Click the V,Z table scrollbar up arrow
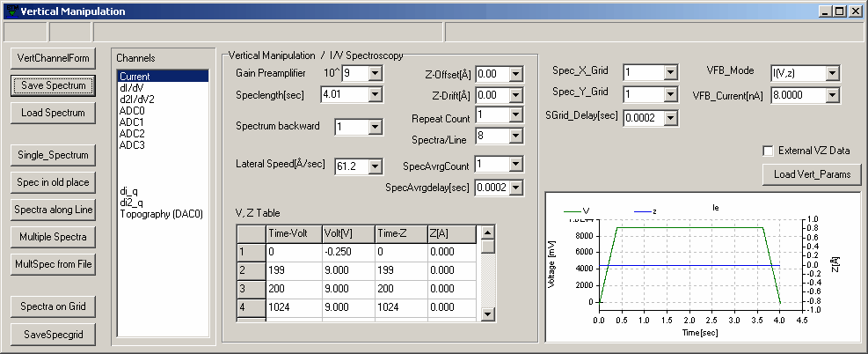868x354 pixels. pyautogui.click(x=487, y=232)
